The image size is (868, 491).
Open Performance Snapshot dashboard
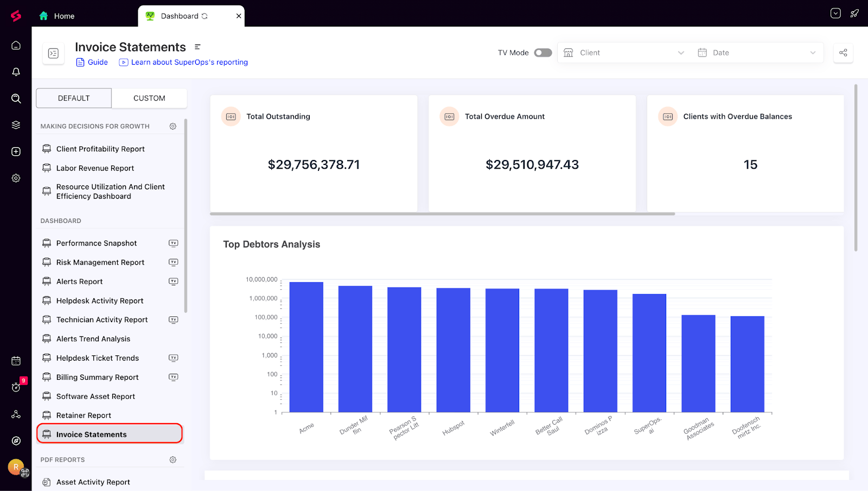click(x=97, y=243)
